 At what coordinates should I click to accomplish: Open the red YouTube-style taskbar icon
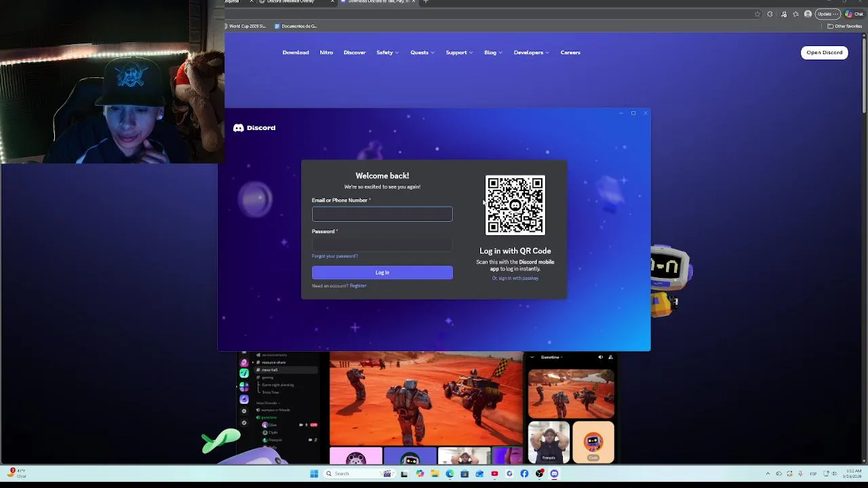[x=494, y=474]
